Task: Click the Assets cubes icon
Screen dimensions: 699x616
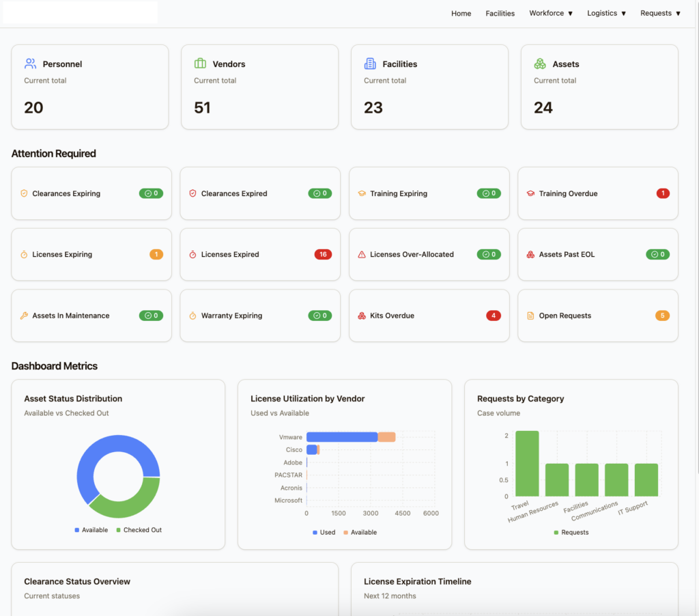Action: [540, 64]
